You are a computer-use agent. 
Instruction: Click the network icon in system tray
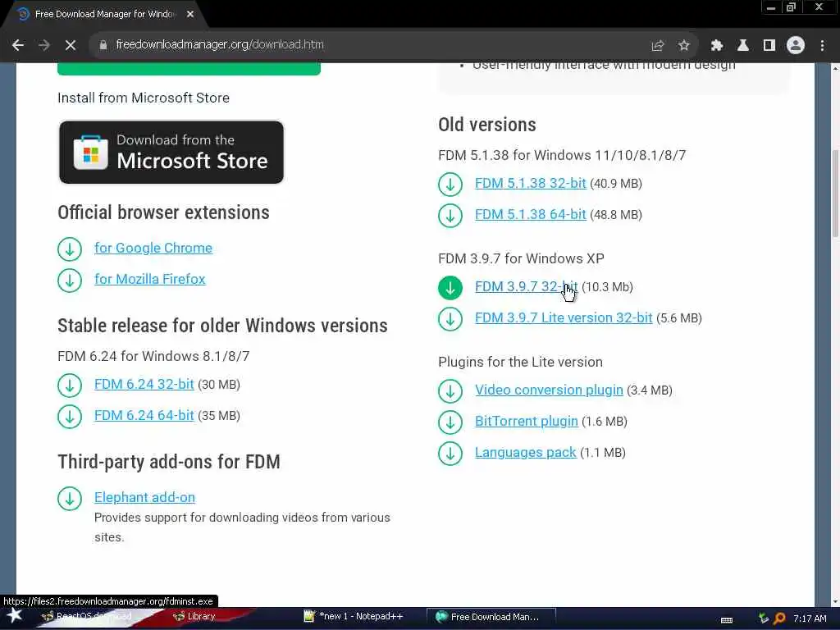(x=764, y=619)
